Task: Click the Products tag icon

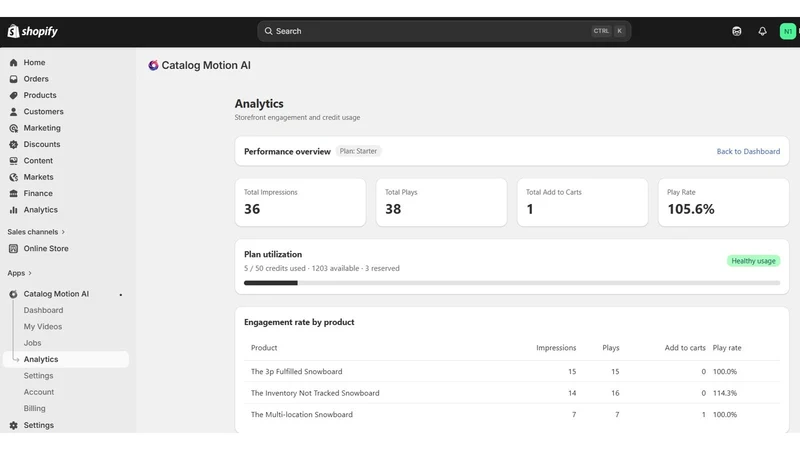Action: (13, 95)
